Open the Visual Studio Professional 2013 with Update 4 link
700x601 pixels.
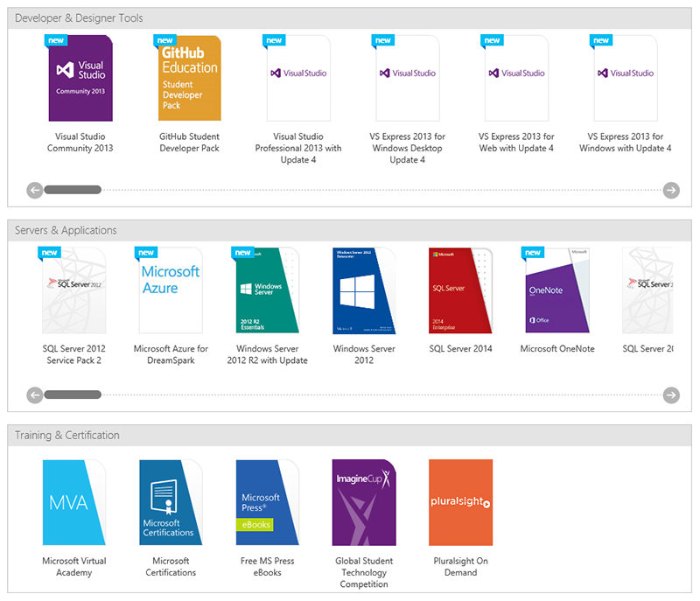tap(298, 148)
